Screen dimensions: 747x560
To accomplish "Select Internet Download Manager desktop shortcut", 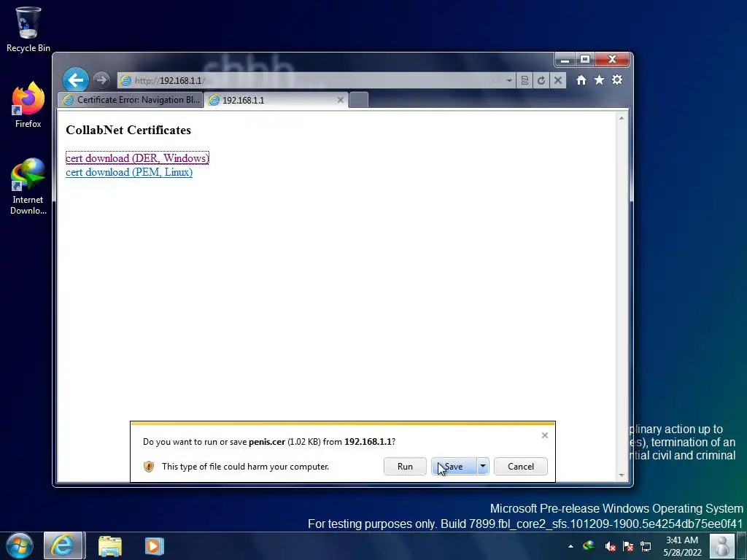I will (28, 187).
